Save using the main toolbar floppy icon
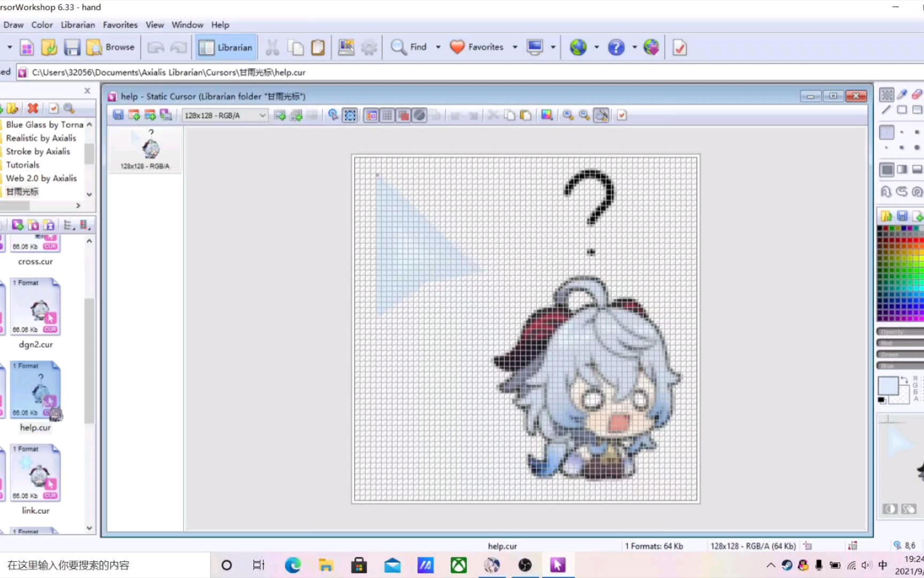The width and height of the screenshot is (924, 578). pyautogui.click(x=72, y=48)
